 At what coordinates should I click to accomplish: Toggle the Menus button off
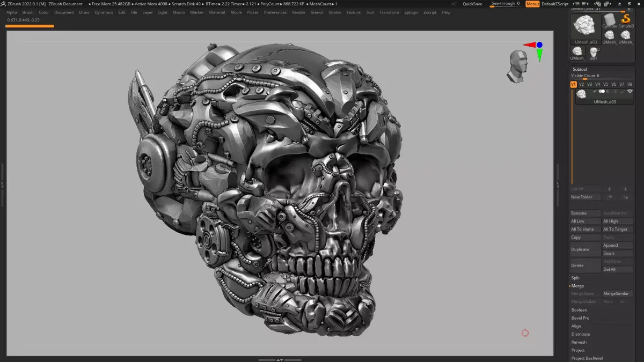pos(532,4)
